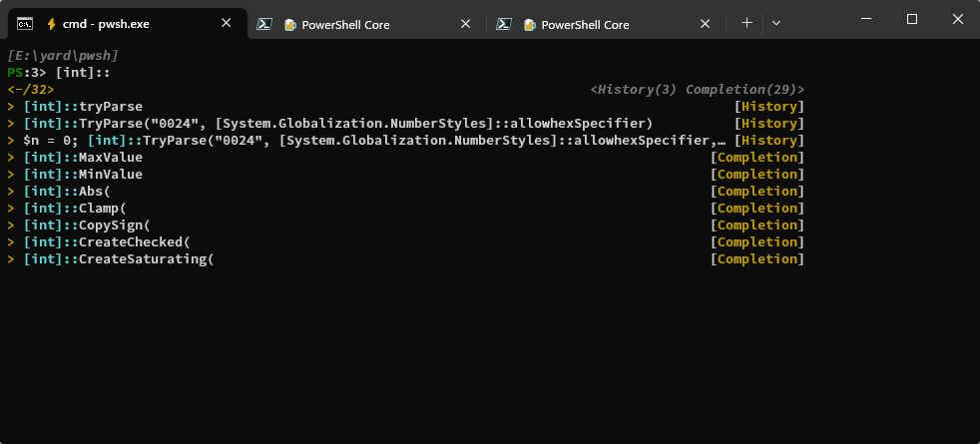Close the cmd - pwsh.exe tab

pos(227,23)
